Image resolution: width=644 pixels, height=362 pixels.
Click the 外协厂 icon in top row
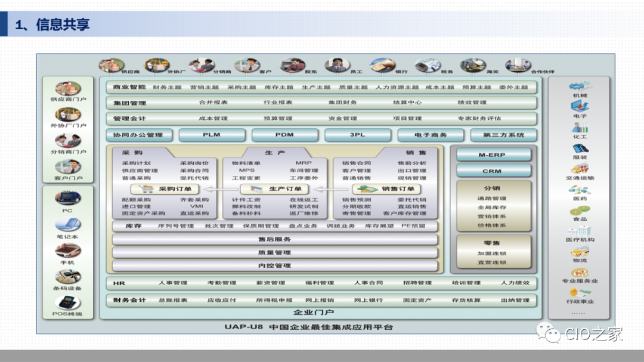(x=156, y=66)
